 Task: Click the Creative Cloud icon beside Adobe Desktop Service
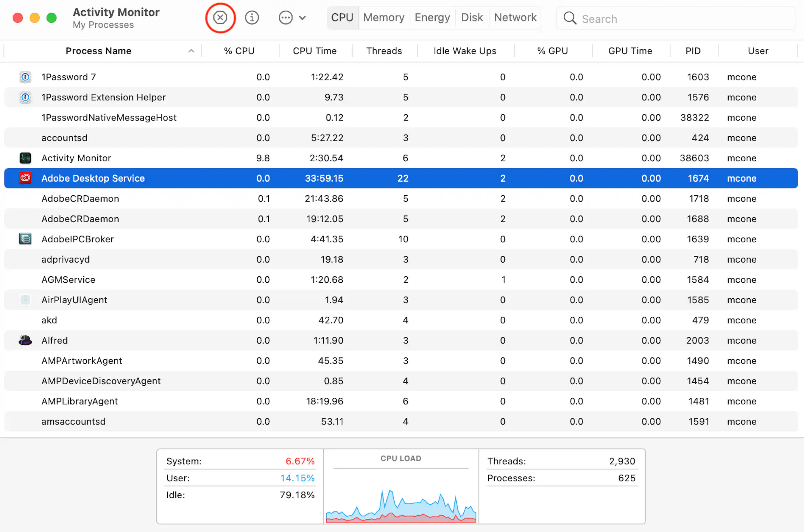point(25,178)
